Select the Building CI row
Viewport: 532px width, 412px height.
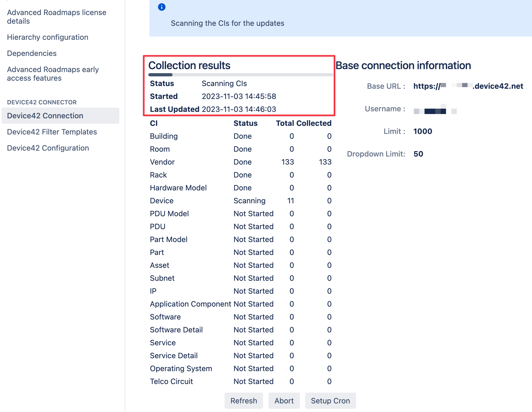(x=164, y=136)
